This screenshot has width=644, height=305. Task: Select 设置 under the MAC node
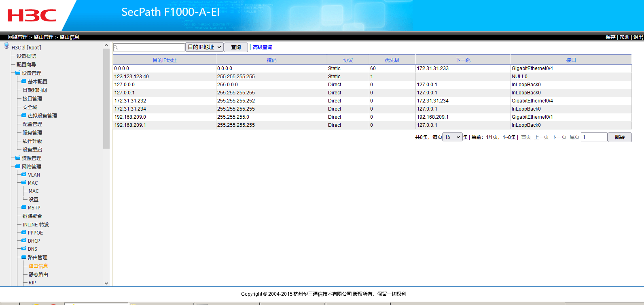[x=34, y=200]
